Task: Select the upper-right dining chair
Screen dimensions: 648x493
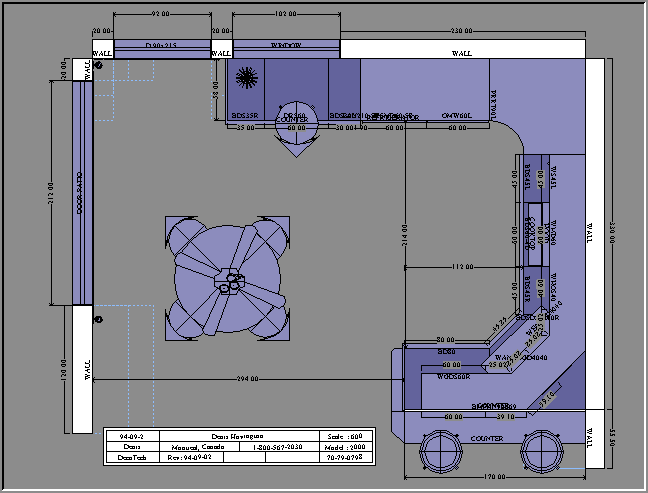Action: tap(269, 237)
